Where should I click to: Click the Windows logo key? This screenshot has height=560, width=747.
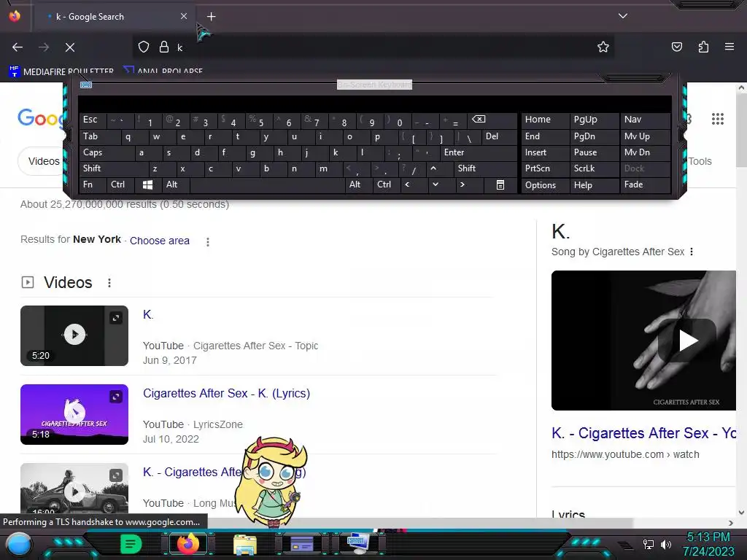(147, 184)
